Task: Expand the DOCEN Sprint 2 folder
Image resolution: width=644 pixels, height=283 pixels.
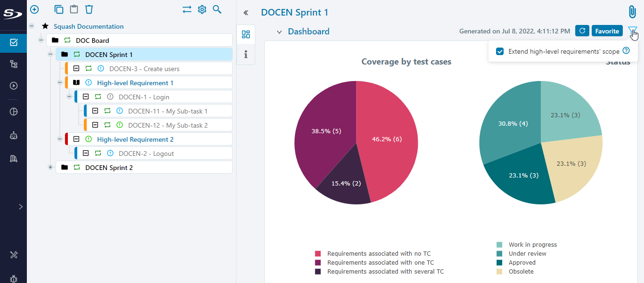Action: click(50, 168)
